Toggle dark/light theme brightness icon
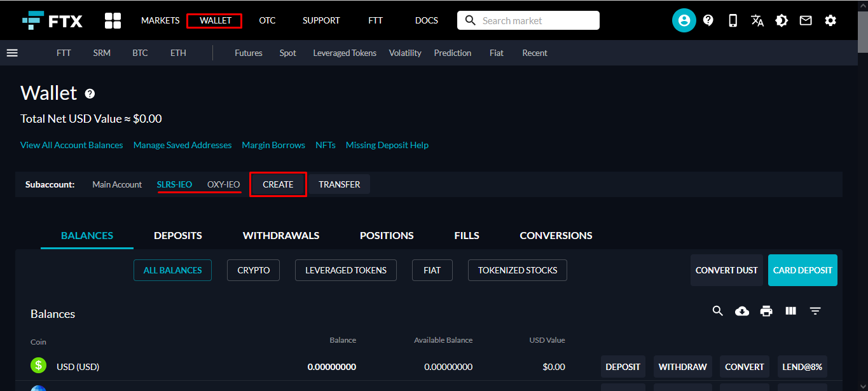Screen dimensions: 868x391 pos(781,20)
